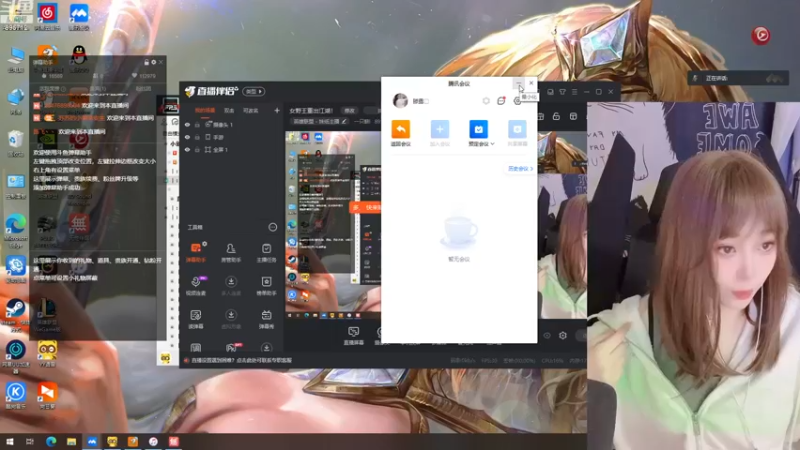Click the orange banner on the preview edge

coord(365,208)
